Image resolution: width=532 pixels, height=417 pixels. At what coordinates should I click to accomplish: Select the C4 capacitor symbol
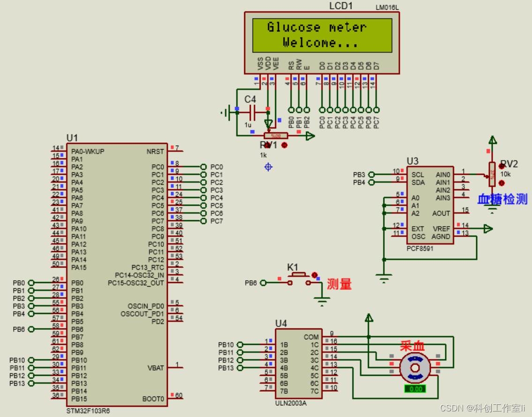coord(253,112)
